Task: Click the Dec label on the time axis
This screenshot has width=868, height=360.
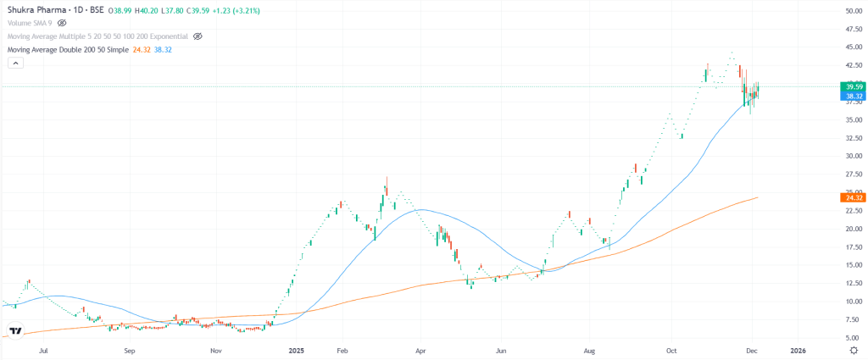Action: (x=753, y=349)
